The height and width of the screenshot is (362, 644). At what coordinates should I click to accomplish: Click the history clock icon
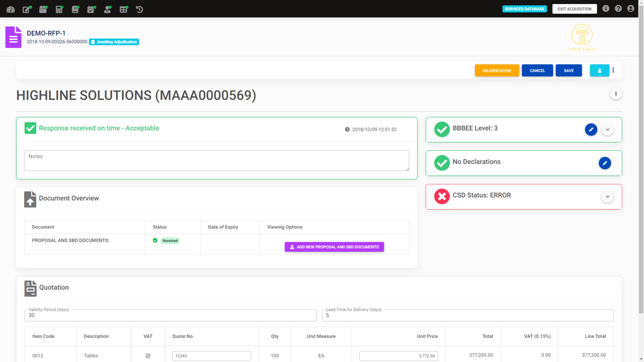[x=139, y=9]
